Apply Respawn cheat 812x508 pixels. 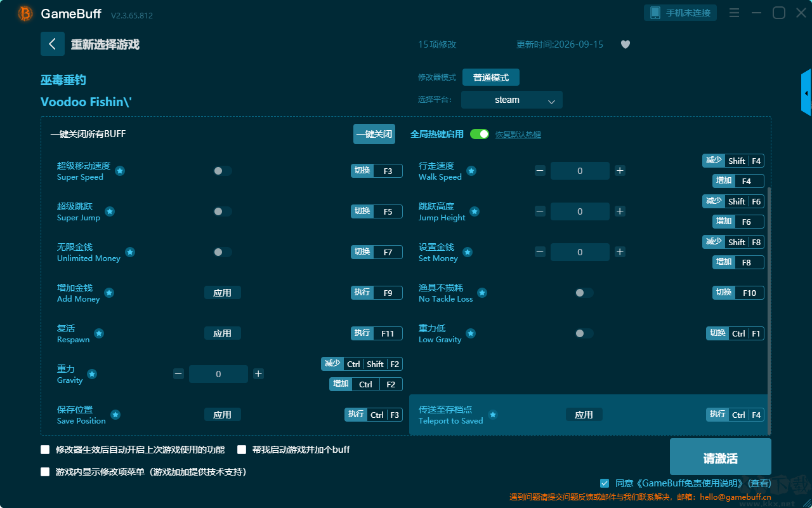pos(223,333)
